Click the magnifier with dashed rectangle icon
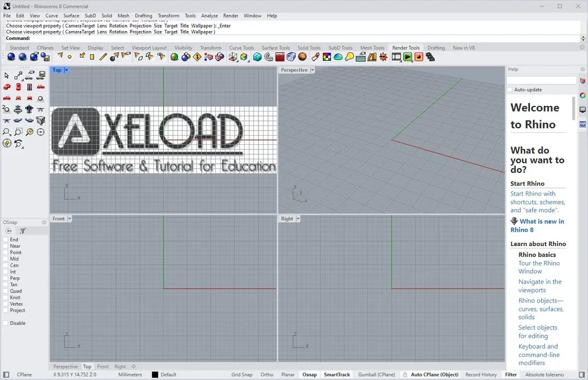 [18, 132]
